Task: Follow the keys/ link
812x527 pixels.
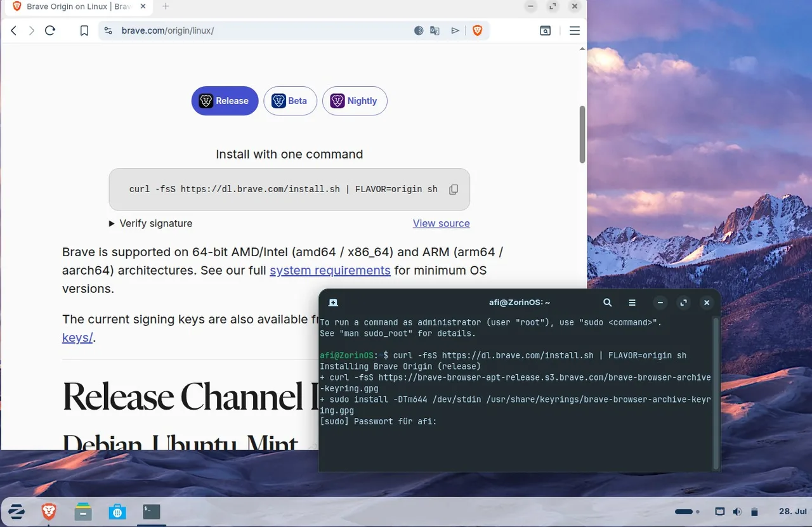Action: (x=79, y=337)
